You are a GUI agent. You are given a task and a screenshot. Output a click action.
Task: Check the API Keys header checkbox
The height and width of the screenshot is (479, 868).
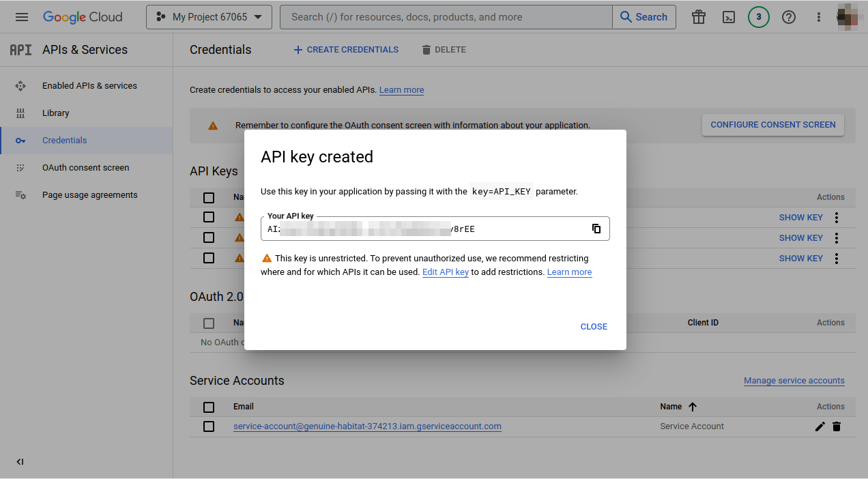[x=209, y=197]
